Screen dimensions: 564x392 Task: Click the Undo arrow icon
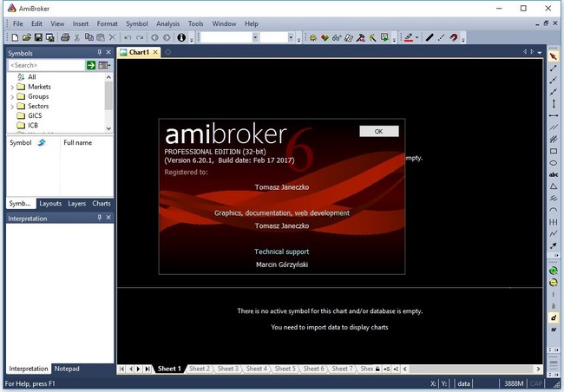point(128,37)
